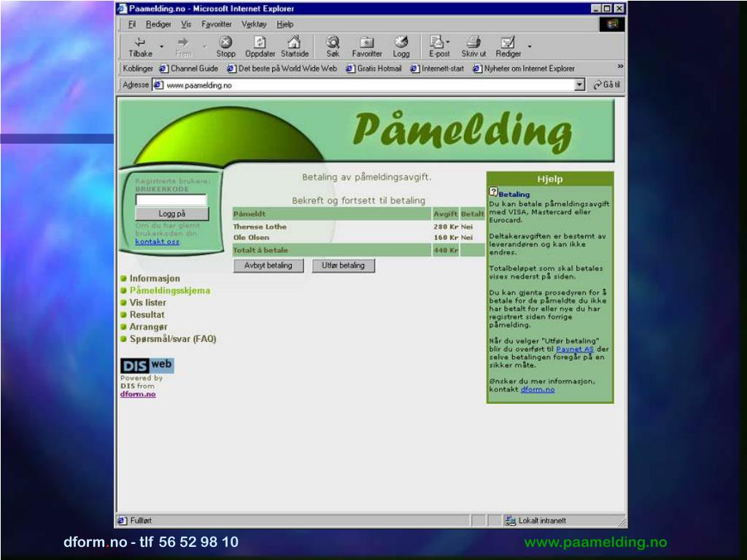Open the Verktøy menu

(x=254, y=24)
